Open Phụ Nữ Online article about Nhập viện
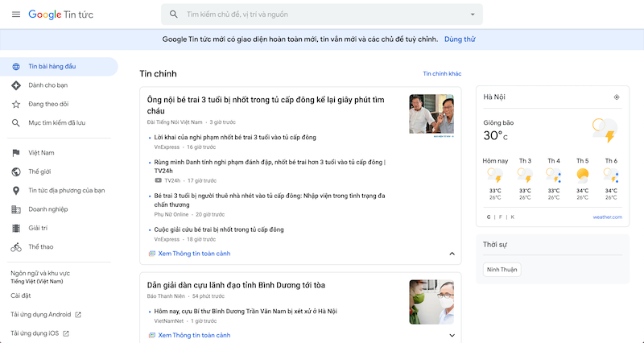The height and width of the screenshot is (343, 644). pos(270,200)
